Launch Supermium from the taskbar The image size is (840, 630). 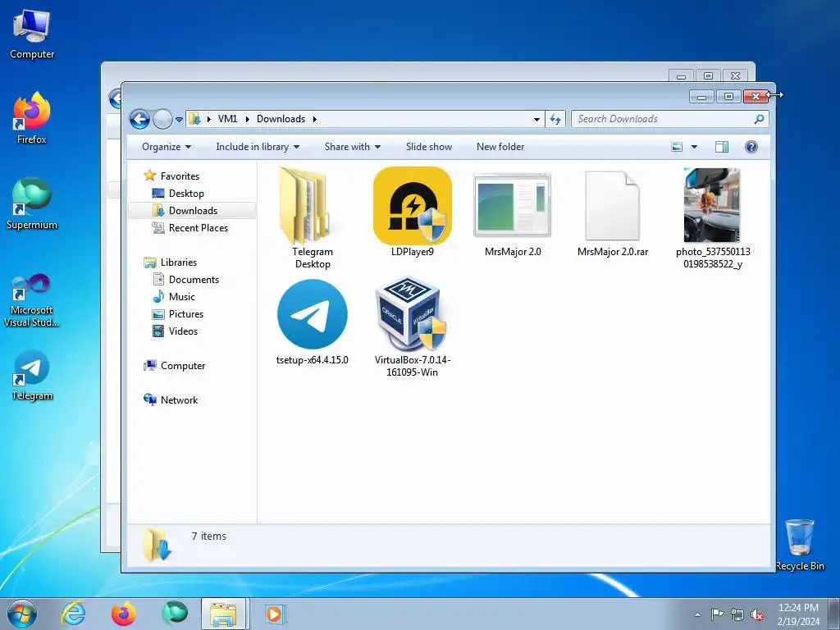pyautogui.click(x=174, y=614)
